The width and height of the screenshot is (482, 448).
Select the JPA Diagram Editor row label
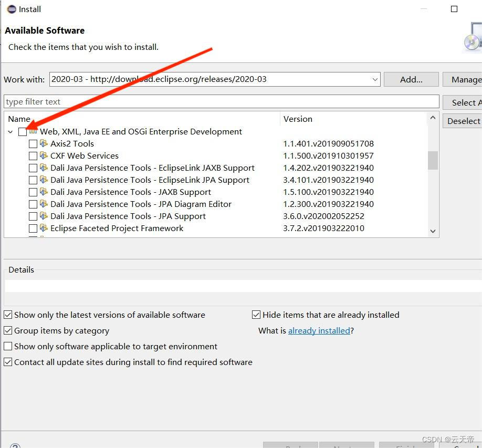[141, 204]
